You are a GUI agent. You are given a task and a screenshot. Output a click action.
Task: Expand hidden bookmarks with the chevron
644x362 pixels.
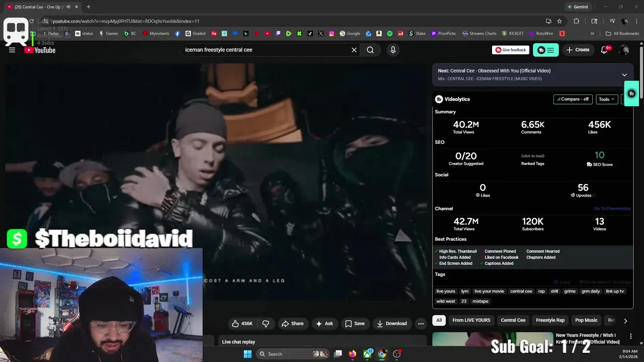point(592,34)
